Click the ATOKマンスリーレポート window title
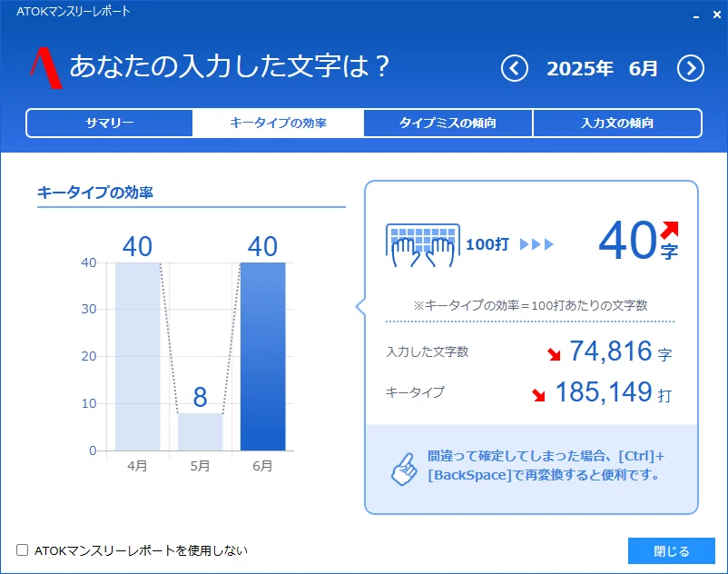Screen dimensions: 728x574 (74, 12)
